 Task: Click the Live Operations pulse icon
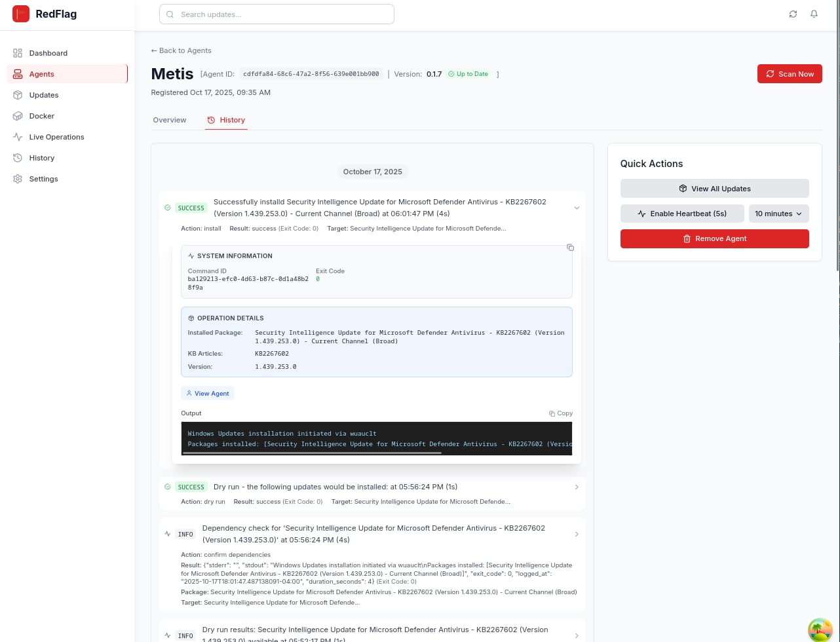tap(18, 137)
